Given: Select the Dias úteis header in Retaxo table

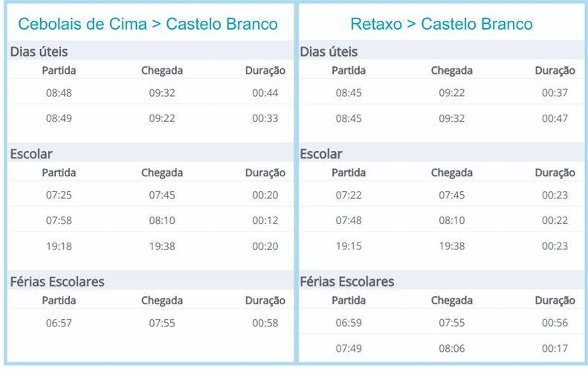Looking at the screenshot, I should 329,51.
